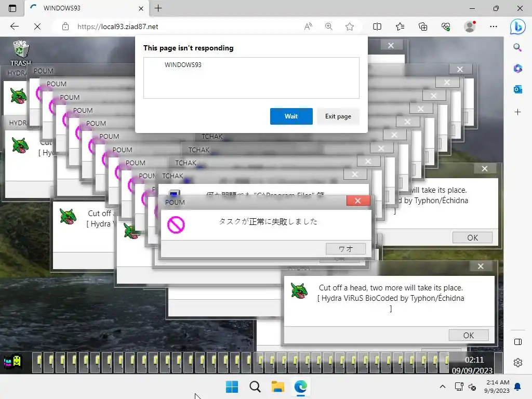The image size is (532, 399).
Task: Click the Windows93 start menu icon
Action: pyautogui.click(x=12, y=362)
